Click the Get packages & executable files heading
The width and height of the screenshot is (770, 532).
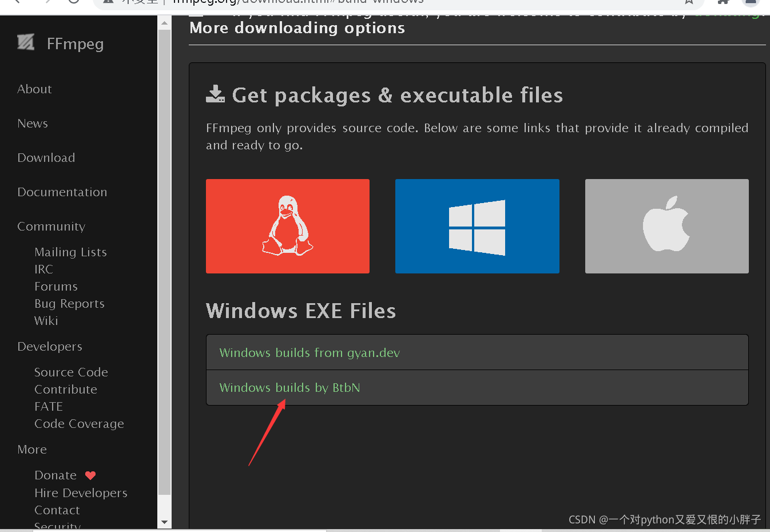point(397,95)
